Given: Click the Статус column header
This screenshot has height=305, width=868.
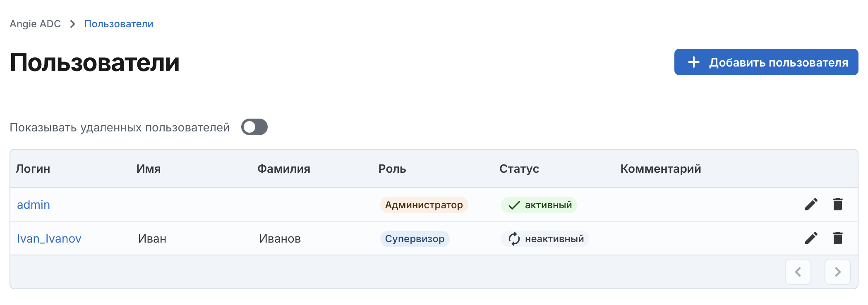Looking at the screenshot, I should point(519,169).
